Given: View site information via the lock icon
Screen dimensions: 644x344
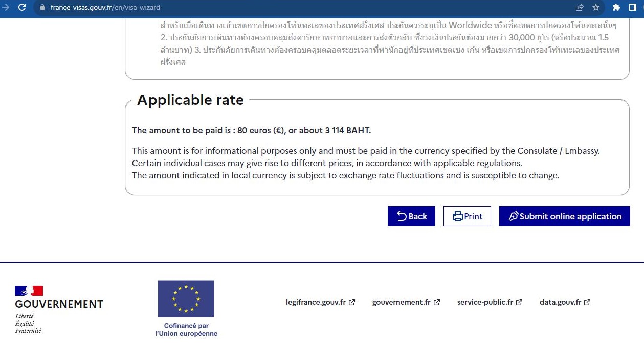Looking at the screenshot, I should (x=42, y=8).
